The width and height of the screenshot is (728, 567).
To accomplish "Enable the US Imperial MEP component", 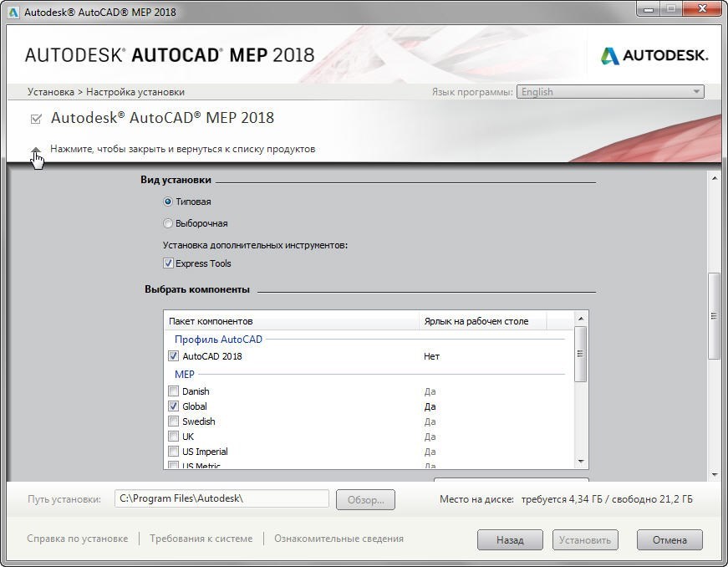I will pos(173,452).
